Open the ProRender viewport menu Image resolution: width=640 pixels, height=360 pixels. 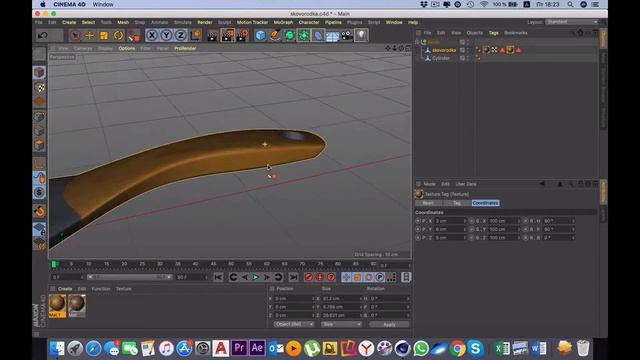click(x=185, y=48)
